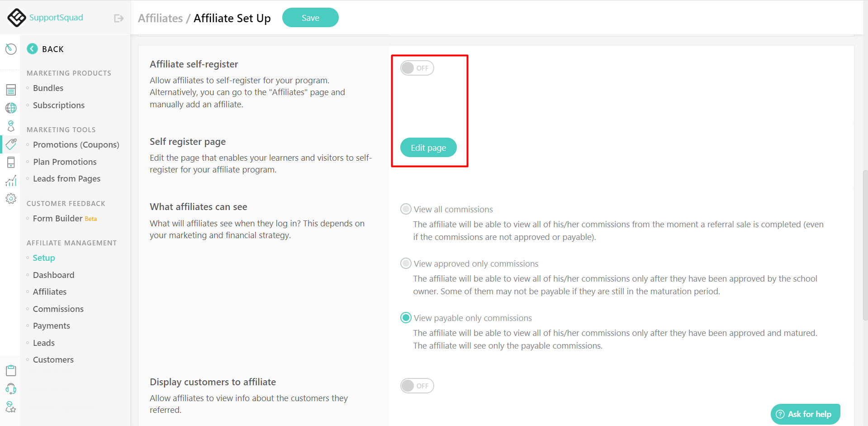Switch to the Commissions section
This screenshot has height=426, width=868.
[x=58, y=308]
